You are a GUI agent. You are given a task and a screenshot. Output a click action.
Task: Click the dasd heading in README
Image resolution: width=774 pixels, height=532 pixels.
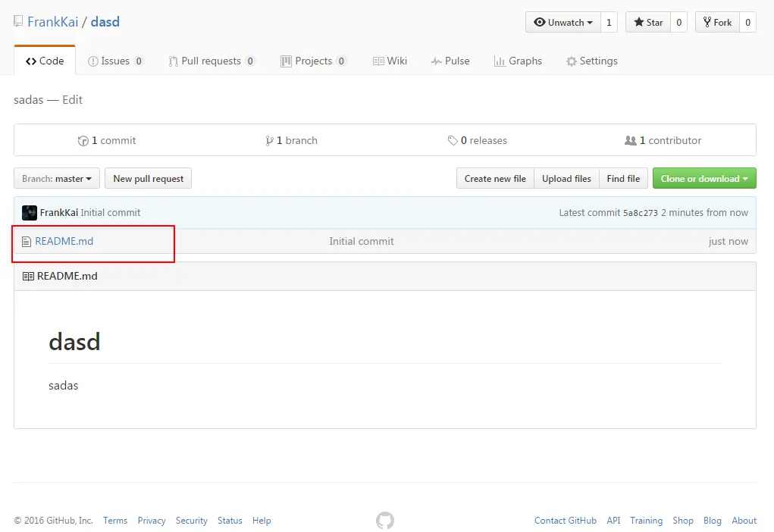point(74,342)
